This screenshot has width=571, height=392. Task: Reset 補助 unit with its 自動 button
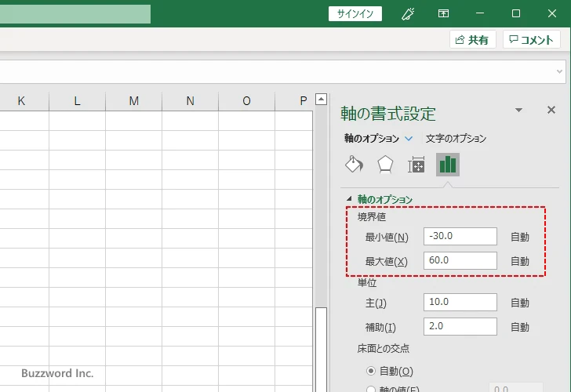click(520, 327)
